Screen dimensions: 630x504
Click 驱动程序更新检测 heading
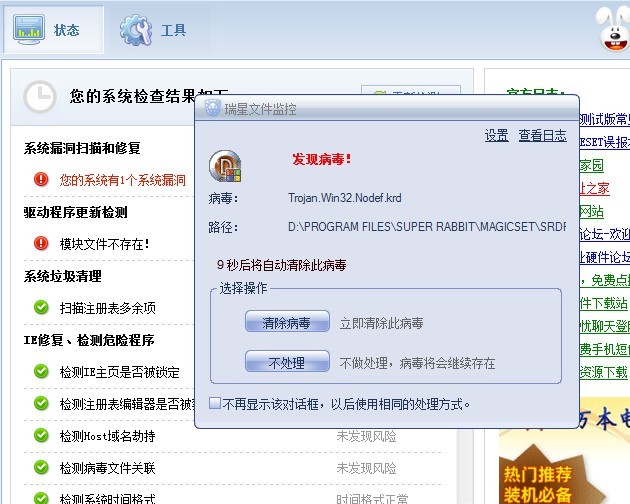[x=76, y=212]
